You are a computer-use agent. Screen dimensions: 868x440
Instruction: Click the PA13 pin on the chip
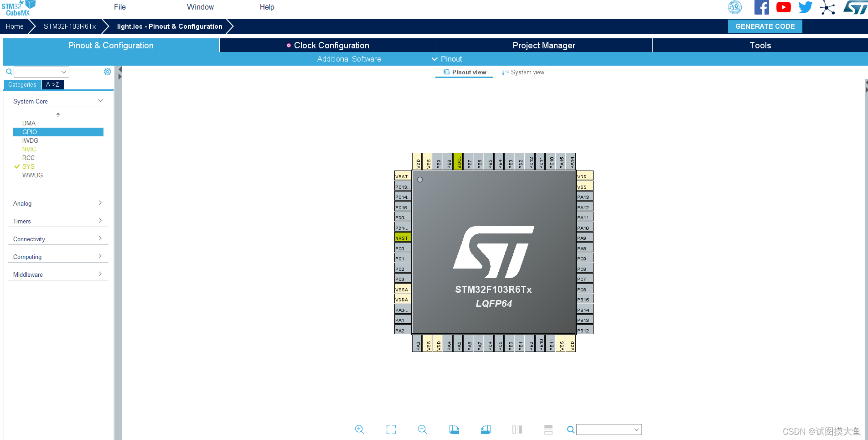[585, 197]
